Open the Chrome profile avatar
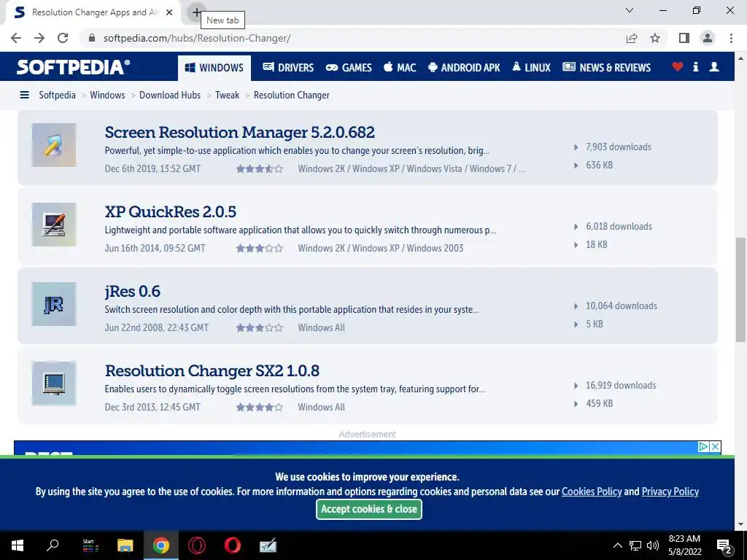The height and width of the screenshot is (560, 747). (x=708, y=38)
